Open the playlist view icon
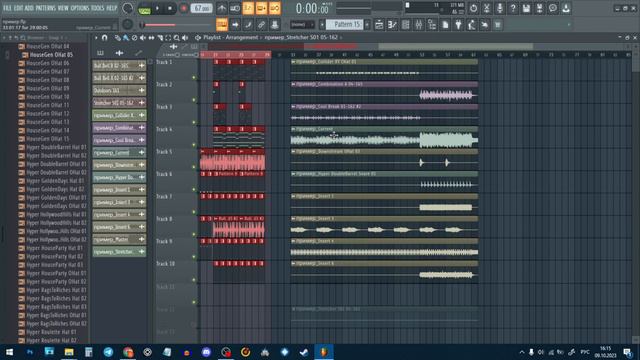Viewport: 640px width, 360px height. click(x=379, y=25)
